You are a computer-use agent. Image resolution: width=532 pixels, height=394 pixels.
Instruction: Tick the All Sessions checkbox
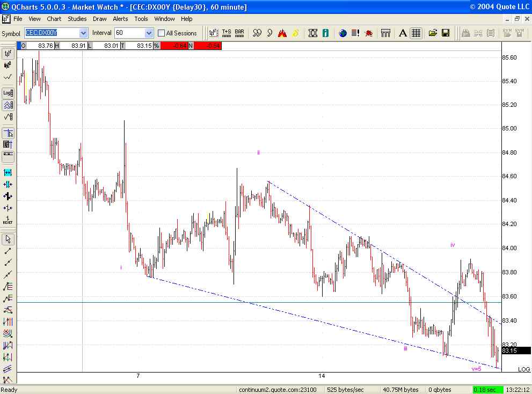[161, 33]
